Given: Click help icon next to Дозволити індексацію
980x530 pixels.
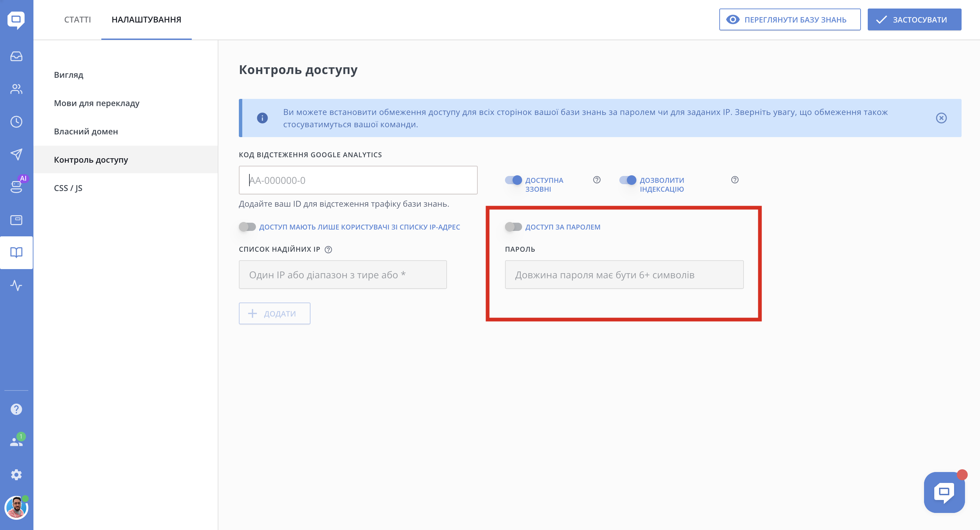Looking at the screenshot, I should (x=735, y=180).
